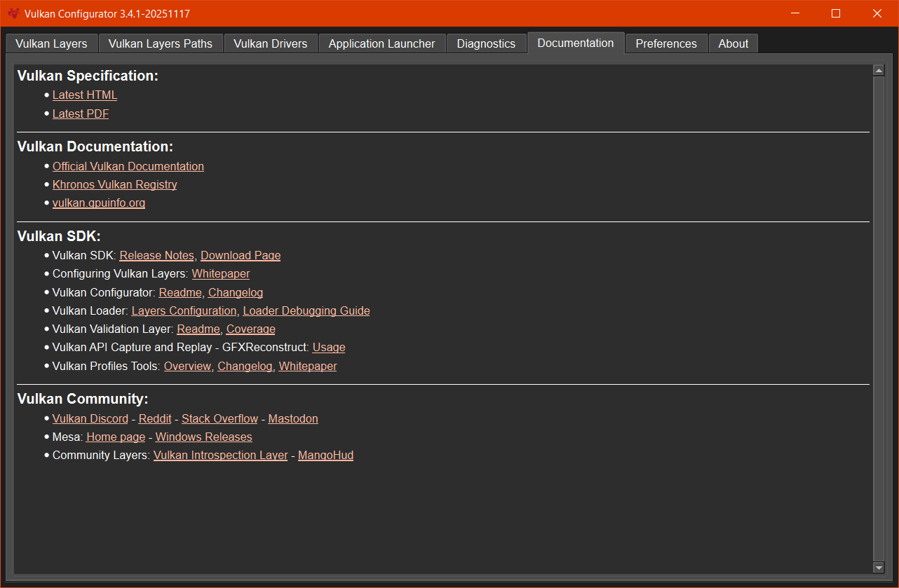Open the Latest HTML specification link
899x588 pixels.
85,95
